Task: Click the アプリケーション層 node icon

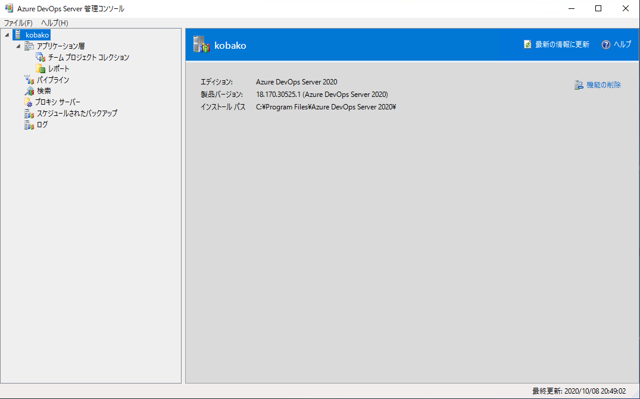Action: click(29, 46)
